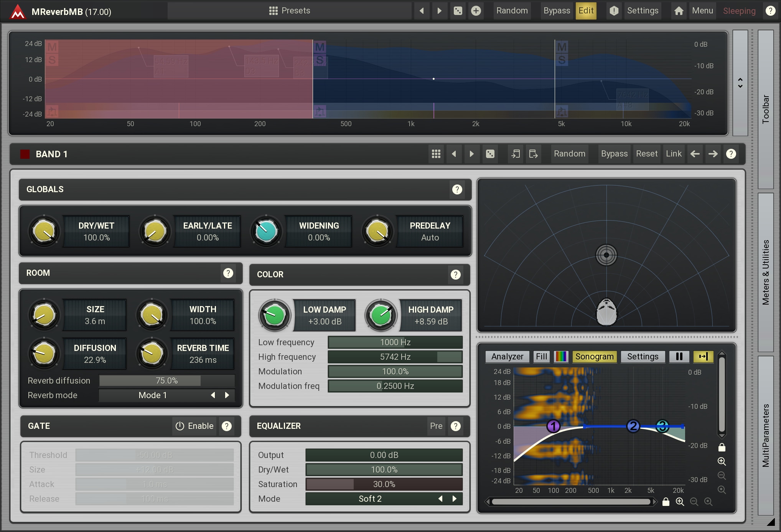This screenshot has height=532, width=781.
Task: Click the add preset plus icon
Action: (476, 11)
